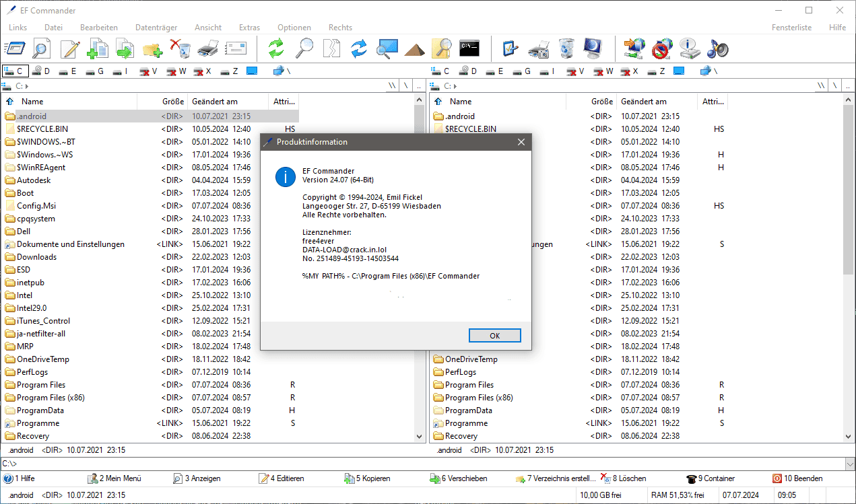
Task: Open the Links menu
Action: point(18,28)
